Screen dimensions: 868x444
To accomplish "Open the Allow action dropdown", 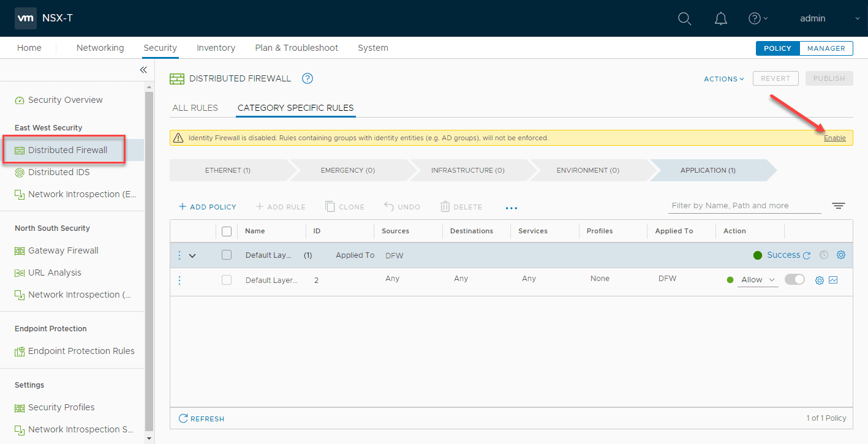I will (758, 279).
